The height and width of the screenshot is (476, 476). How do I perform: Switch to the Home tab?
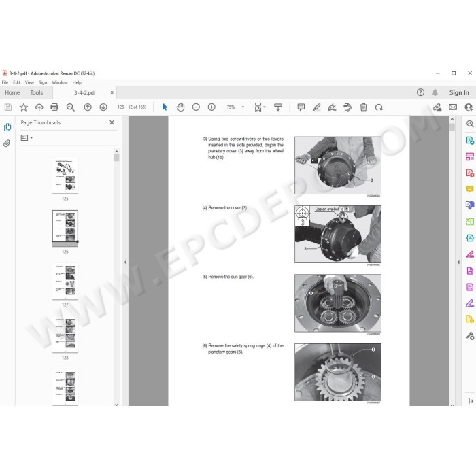[12, 92]
